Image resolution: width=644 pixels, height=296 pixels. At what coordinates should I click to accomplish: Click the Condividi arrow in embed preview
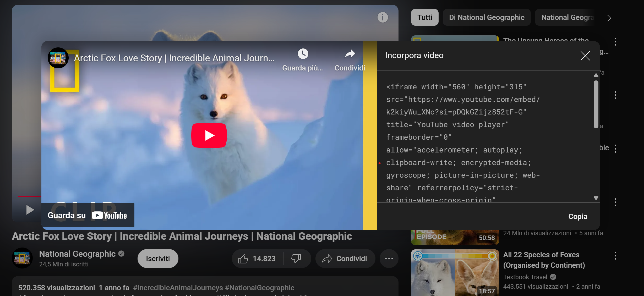pos(350,54)
